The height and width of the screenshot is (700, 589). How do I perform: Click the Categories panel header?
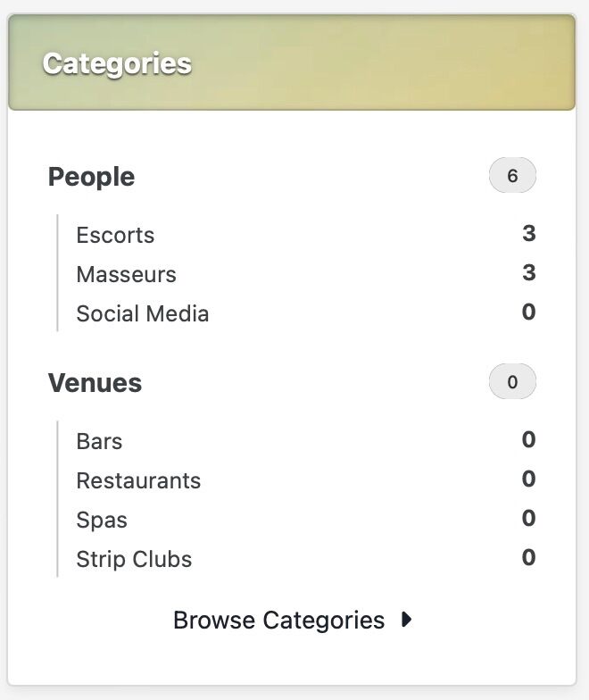pyautogui.click(x=292, y=63)
